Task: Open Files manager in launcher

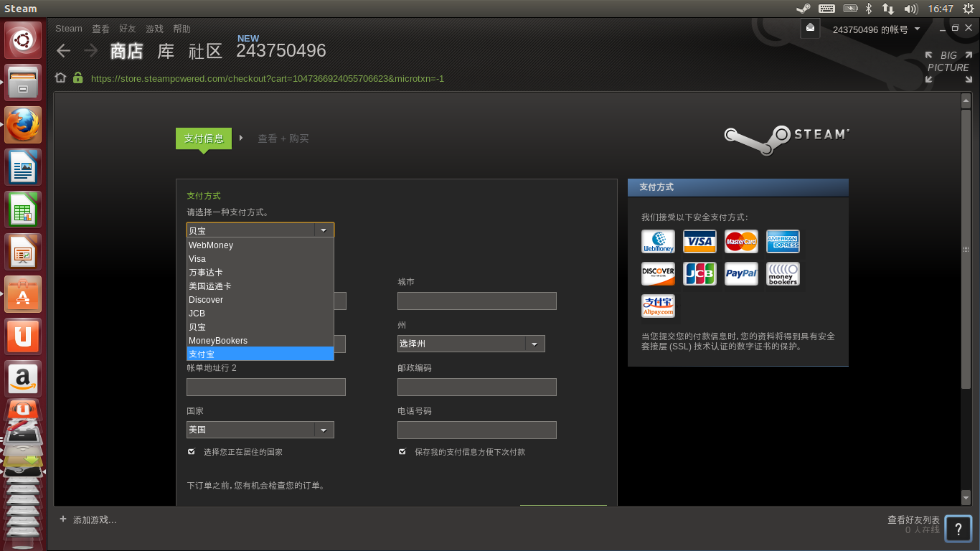Action: click(24, 83)
